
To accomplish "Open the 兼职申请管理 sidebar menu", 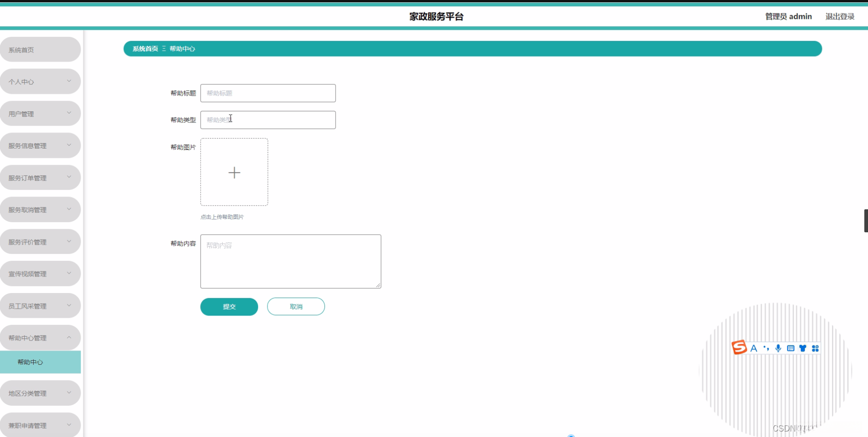I will [41, 425].
